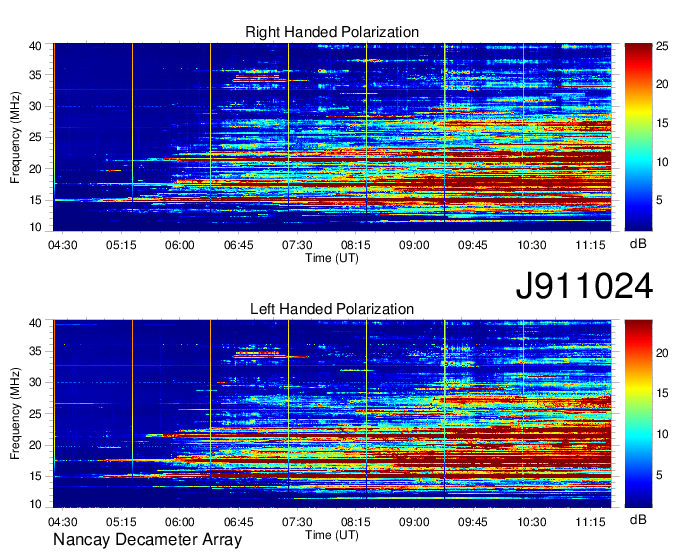Click "07:30" time tick on Left Handed plot
680x552 pixels.
coord(297,522)
